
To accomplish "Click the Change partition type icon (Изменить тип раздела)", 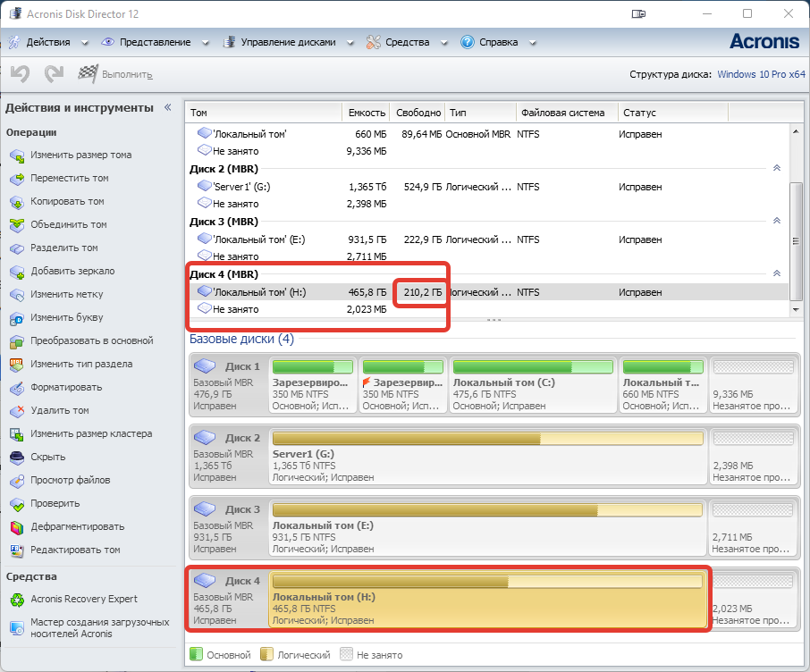I will click(17, 365).
